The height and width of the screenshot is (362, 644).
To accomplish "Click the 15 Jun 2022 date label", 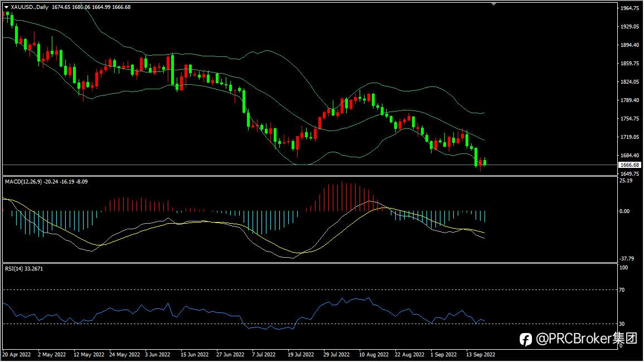I will tap(195, 355).
